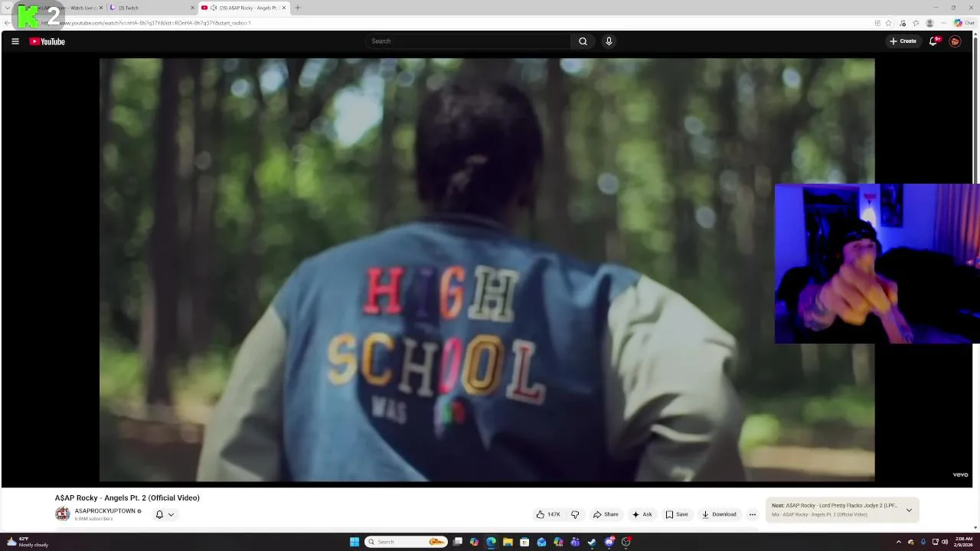The height and width of the screenshot is (551, 980).
Task: Open Edge profile icon
Action: 929,23
